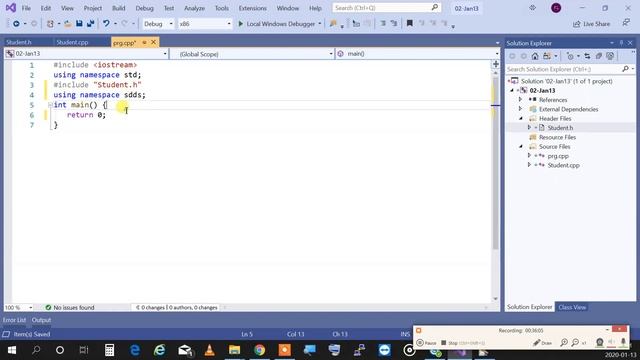Screen dimensions: 640x360
Task: Click the editor split-window plus icon
Action: [496, 64]
